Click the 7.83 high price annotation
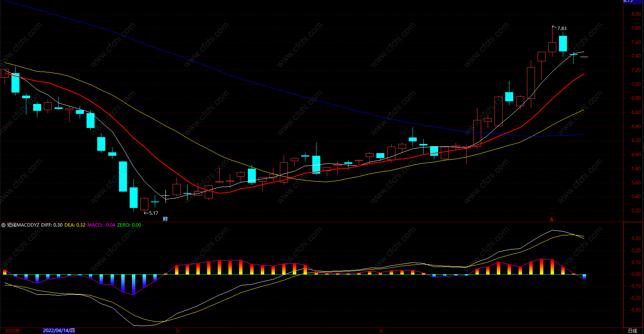This screenshot has height=334, width=644. tap(562, 29)
